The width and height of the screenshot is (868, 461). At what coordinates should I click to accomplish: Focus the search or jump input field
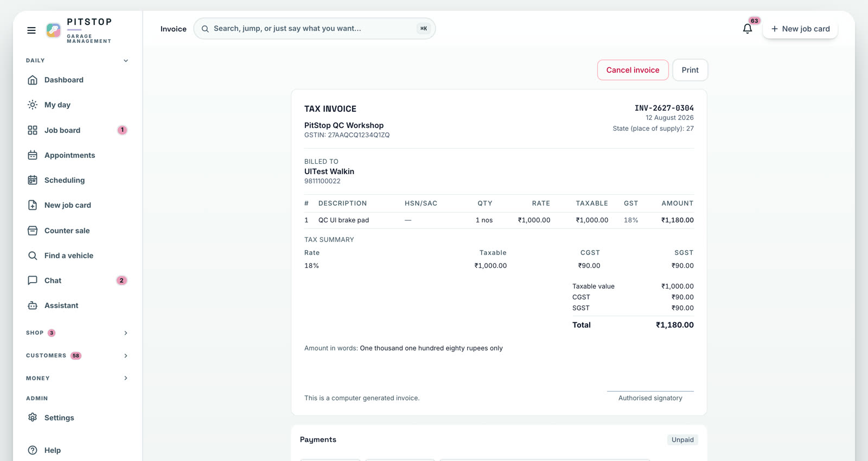click(x=314, y=29)
